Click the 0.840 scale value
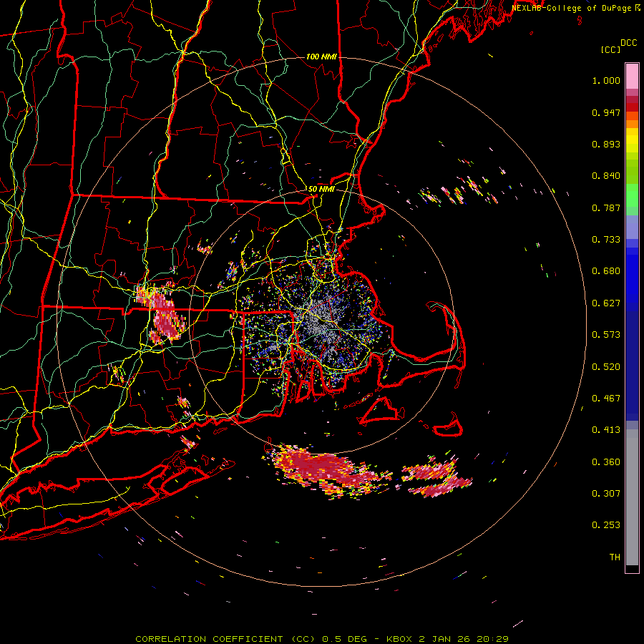This screenshot has width=644, height=644. coord(606,176)
